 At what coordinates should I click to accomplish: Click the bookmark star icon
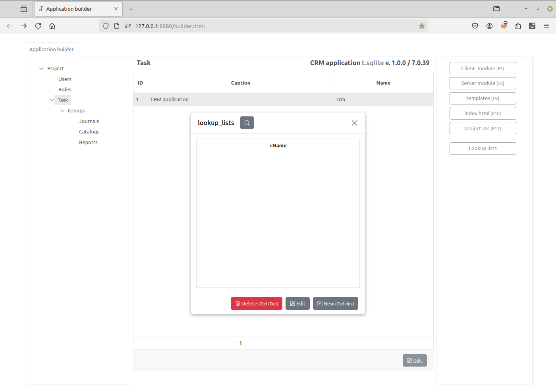(421, 26)
